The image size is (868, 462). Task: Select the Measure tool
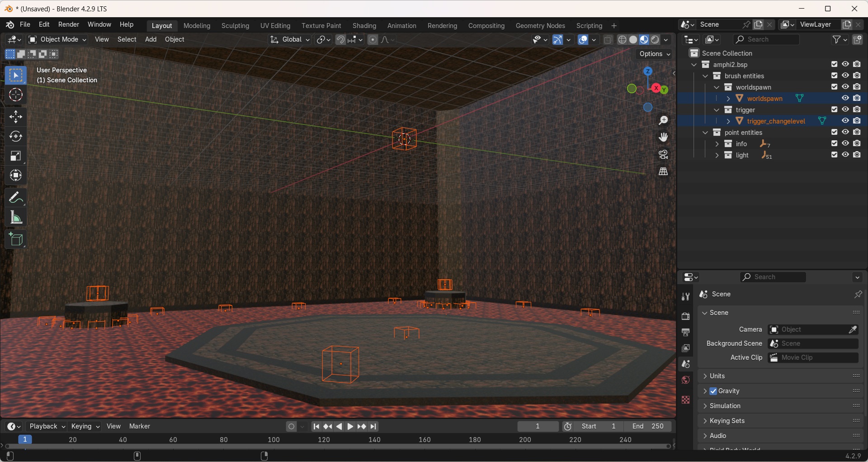[16, 218]
